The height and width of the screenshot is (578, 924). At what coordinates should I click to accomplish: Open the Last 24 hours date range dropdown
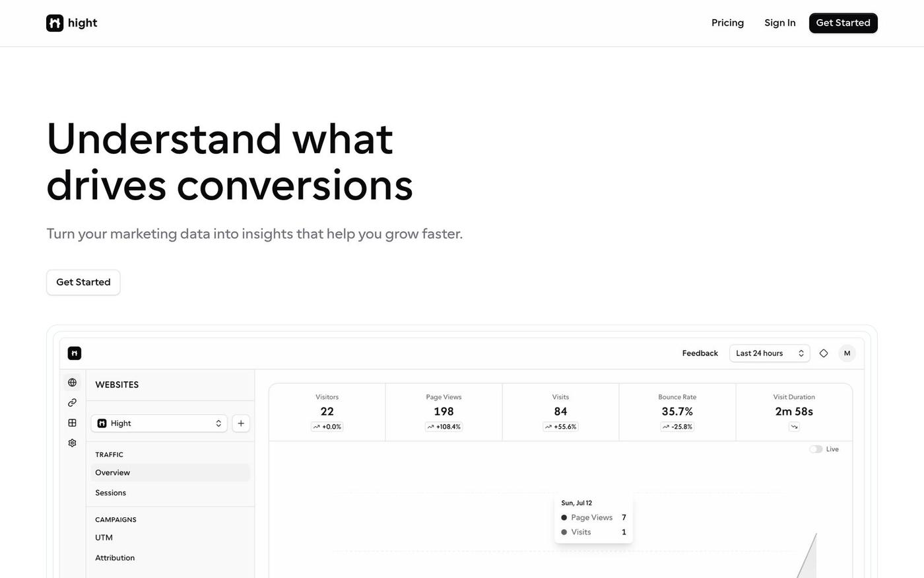[770, 353]
